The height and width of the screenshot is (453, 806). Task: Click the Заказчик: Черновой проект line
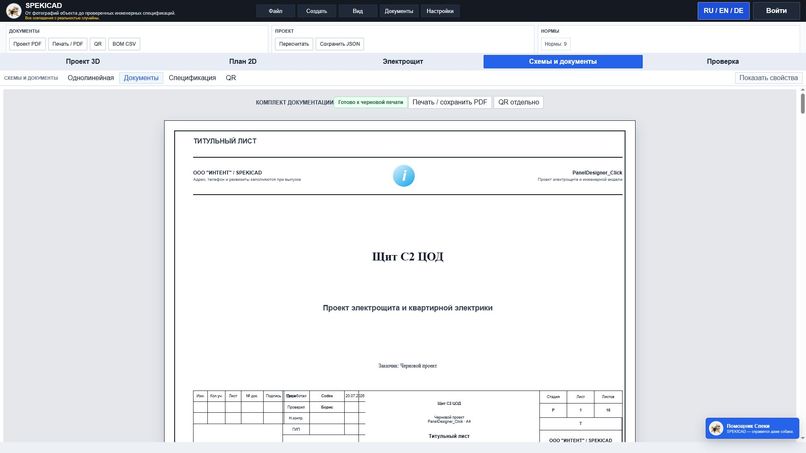click(x=408, y=366)
